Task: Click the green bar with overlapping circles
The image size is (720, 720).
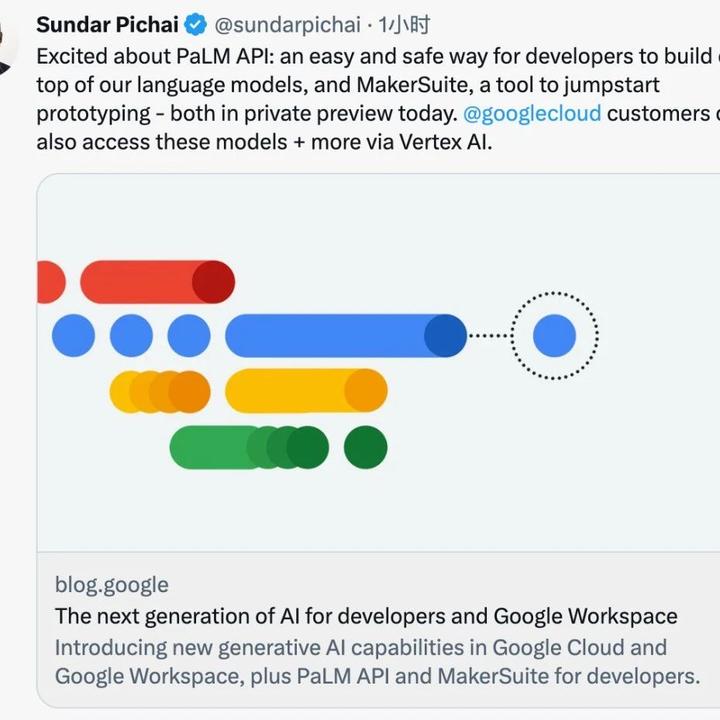Action: pyautogui.click(x=248, y=447)
